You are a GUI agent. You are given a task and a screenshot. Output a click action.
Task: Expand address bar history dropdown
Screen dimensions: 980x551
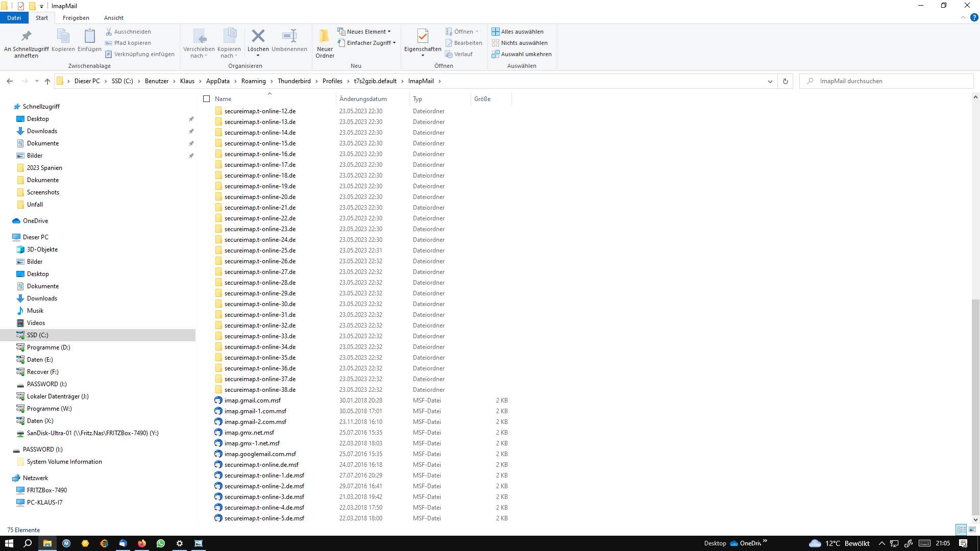click(770, 81)
